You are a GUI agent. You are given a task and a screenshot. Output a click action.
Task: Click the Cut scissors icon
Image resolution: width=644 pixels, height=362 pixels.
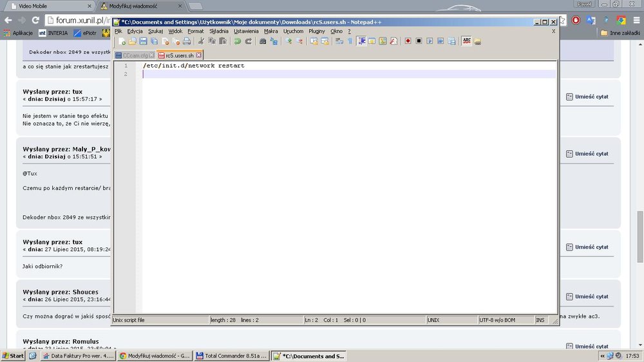201,41
